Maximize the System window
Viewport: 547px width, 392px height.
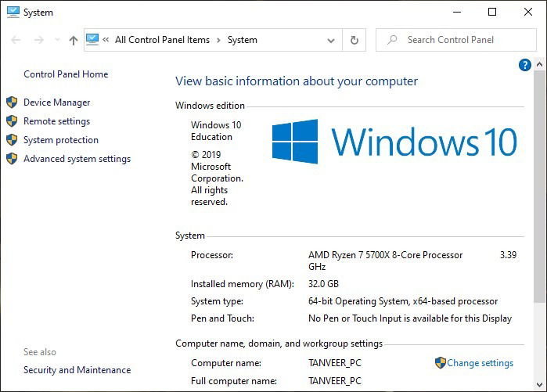coord(492,13)
